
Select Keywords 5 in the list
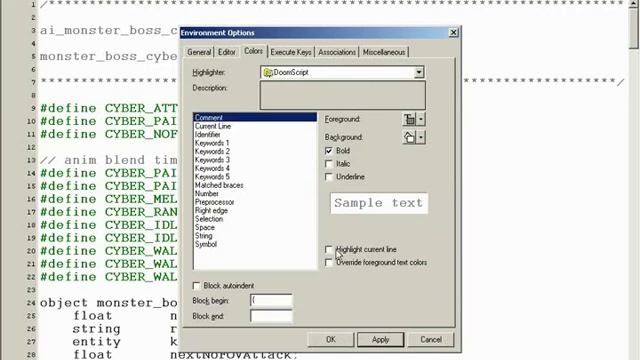pyautogui.click(x=255, y=177)
